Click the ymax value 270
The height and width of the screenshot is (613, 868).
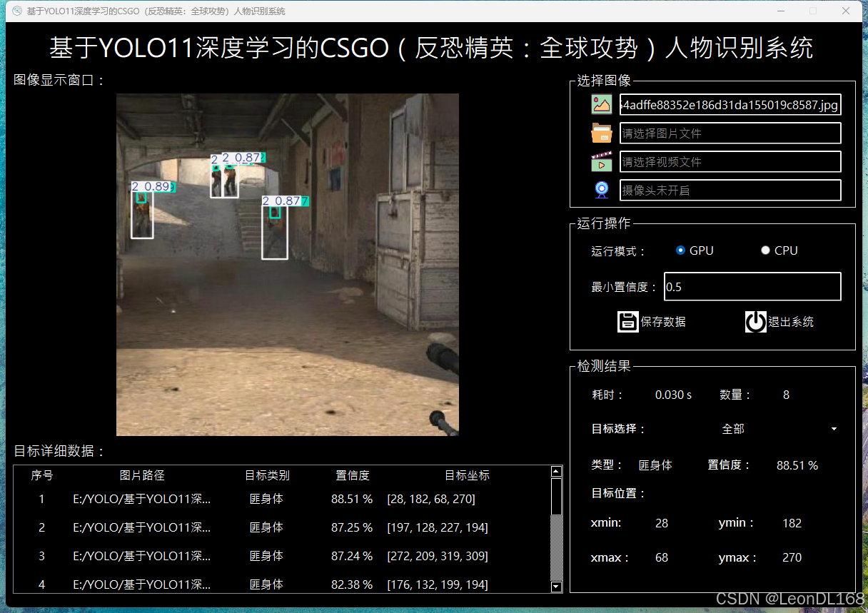(792, 557)
